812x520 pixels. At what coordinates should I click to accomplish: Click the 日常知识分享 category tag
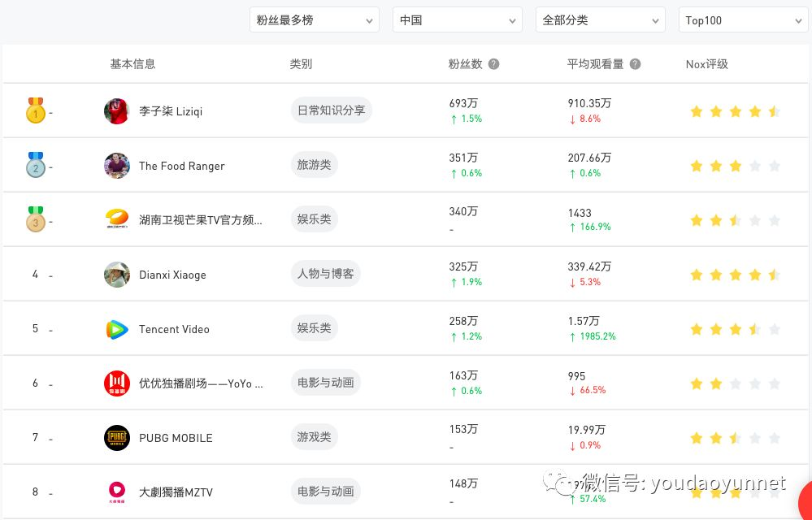tap(331, 110)
